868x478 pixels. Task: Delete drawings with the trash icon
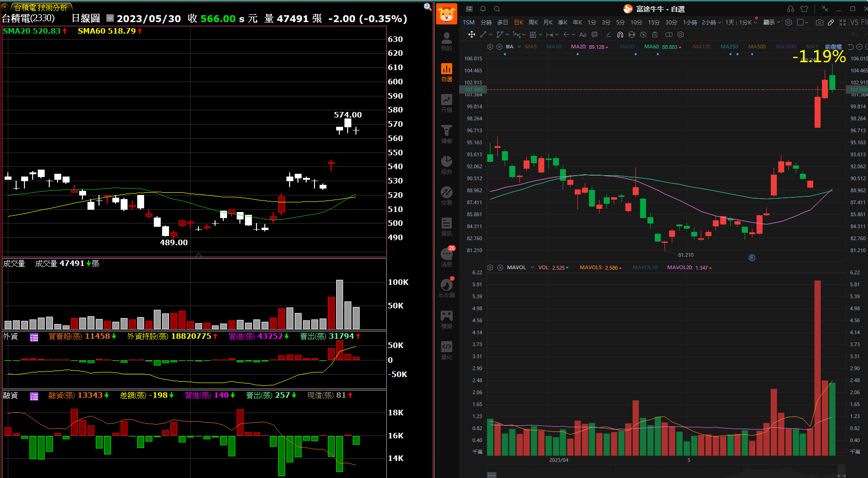[x=655, y=35]
